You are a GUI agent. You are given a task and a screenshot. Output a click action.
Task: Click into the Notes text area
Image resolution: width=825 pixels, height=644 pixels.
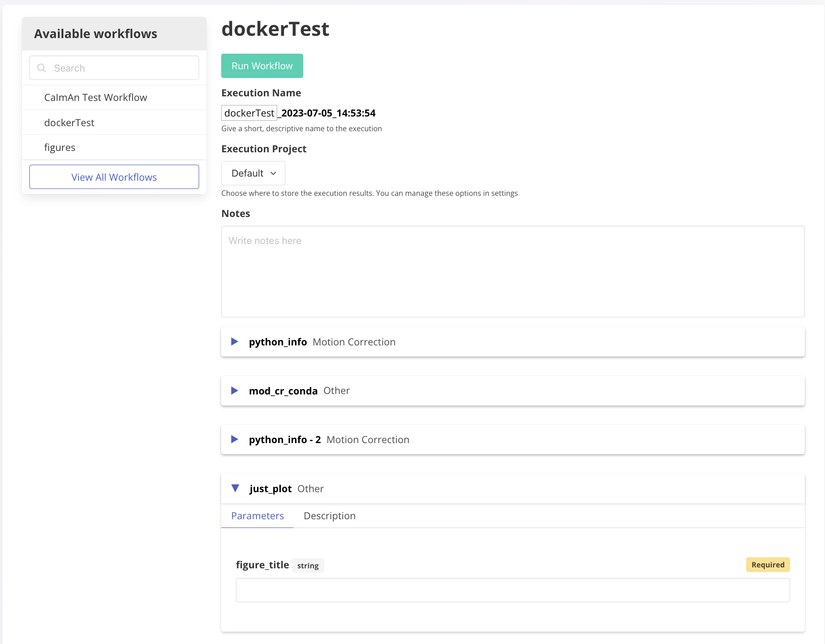pyautogui.click(x=513, y=272)
